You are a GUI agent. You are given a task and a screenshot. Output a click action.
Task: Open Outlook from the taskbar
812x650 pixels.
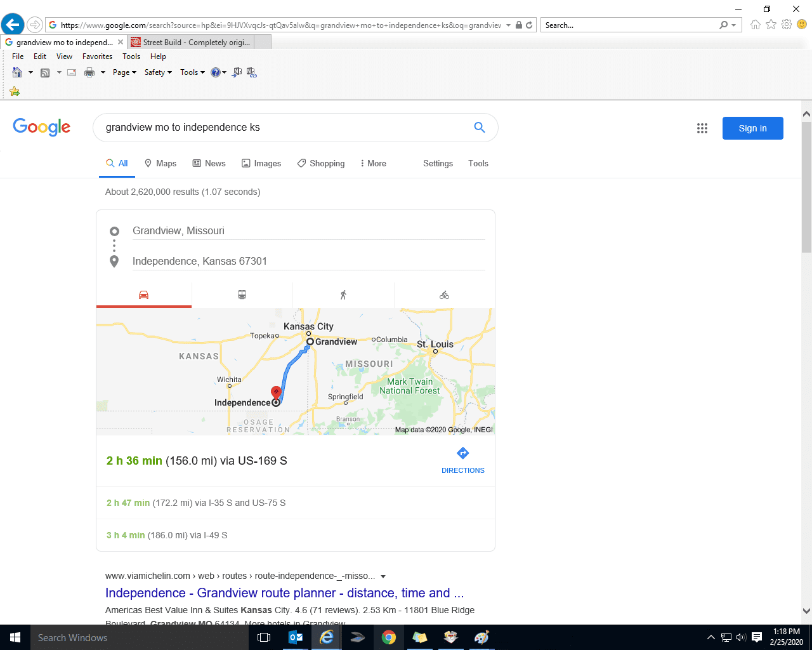coord(296,637)
